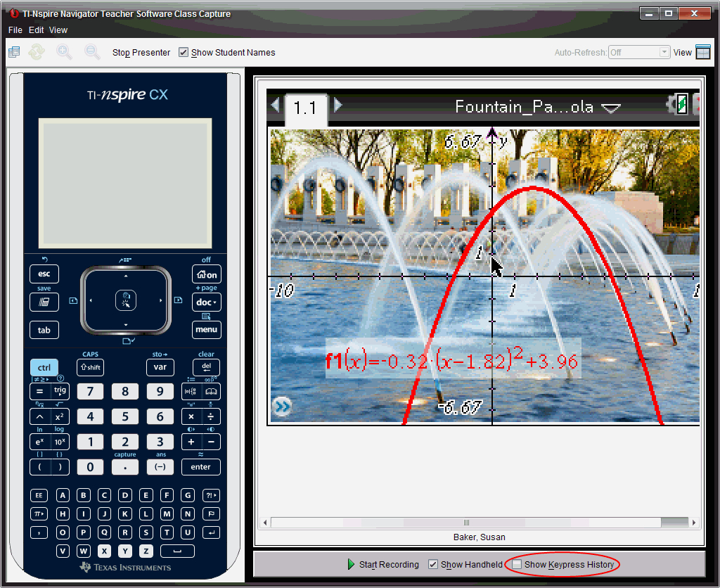720x588 pixels.
Task: Uncheck Show Student Names checkbox
Action: tap(184, 53)
